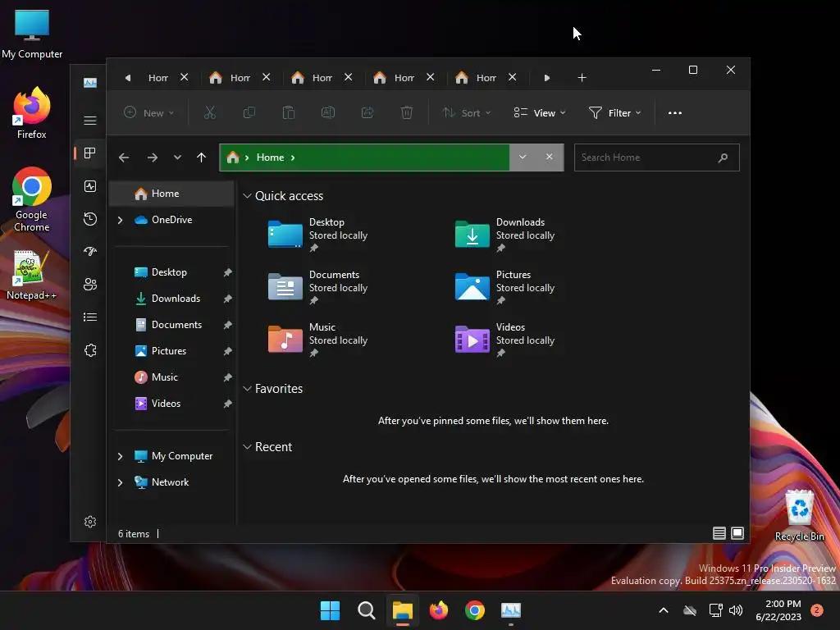Open the Desktop folder in Quick access
This screenshot has height=630, width=840.
point(318,235)
